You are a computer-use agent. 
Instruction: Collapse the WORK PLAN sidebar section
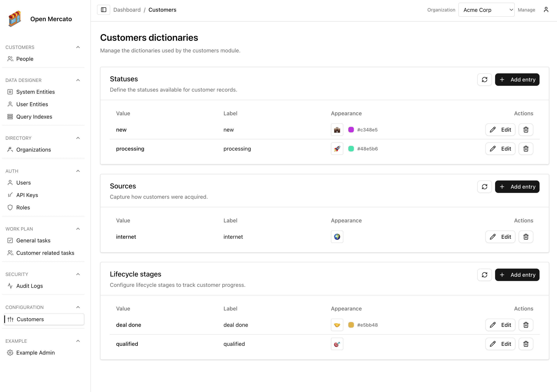pyautogui.click(x=78, y=229)
